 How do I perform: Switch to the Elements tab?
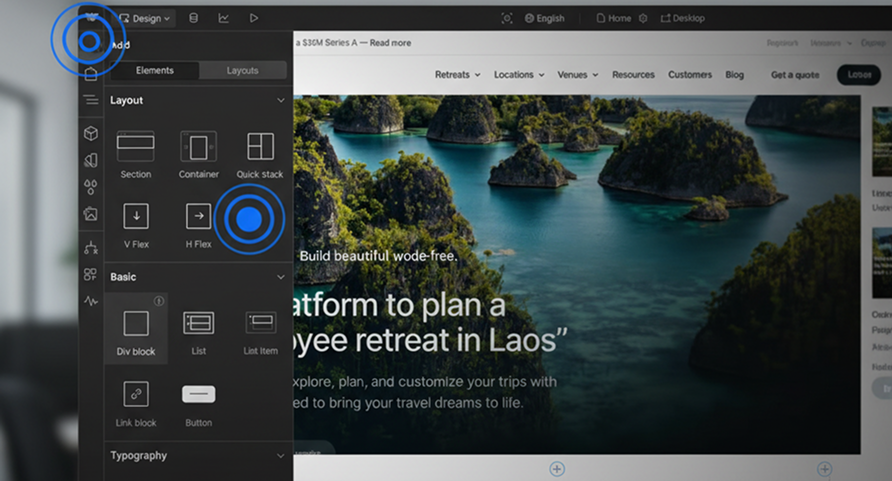click(154, 71)
